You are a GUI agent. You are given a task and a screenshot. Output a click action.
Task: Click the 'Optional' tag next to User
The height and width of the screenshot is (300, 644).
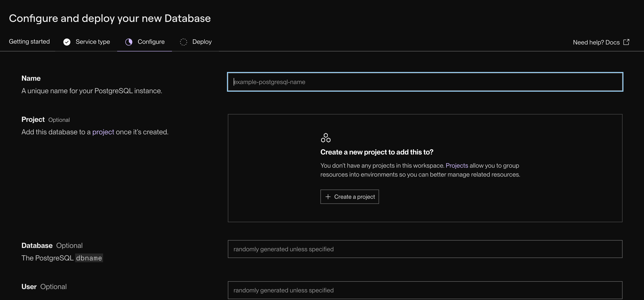coord(53,287)
